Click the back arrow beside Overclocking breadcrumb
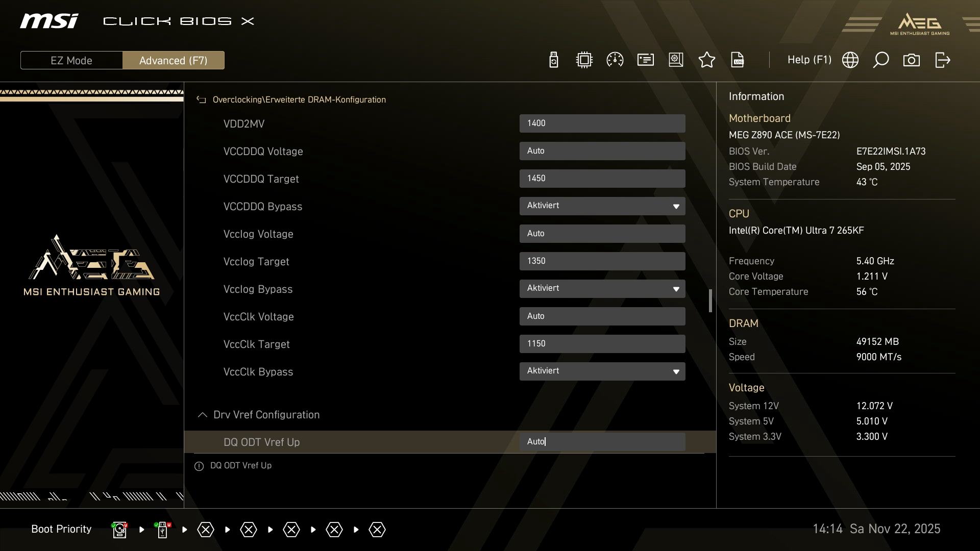980x551 pixels. point(201,100)
